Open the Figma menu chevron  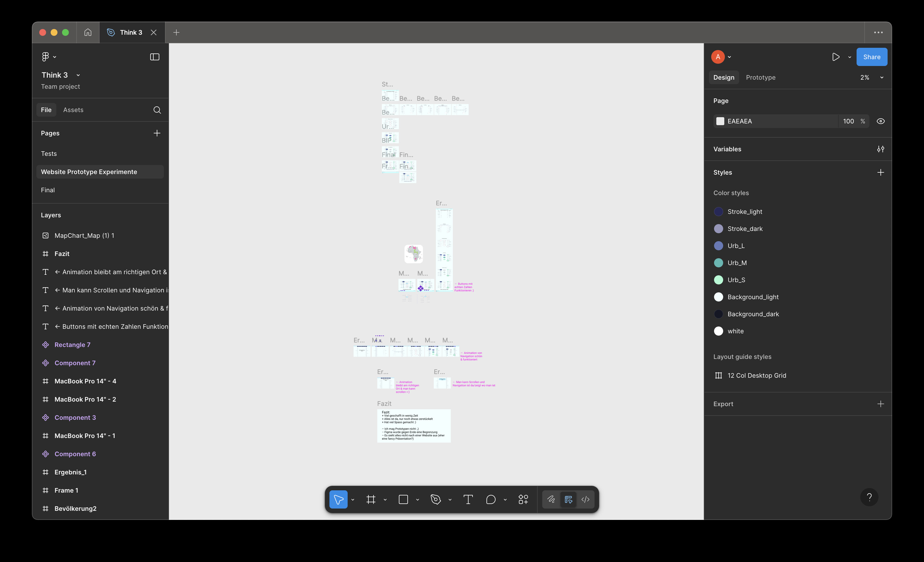coord(54,57)
